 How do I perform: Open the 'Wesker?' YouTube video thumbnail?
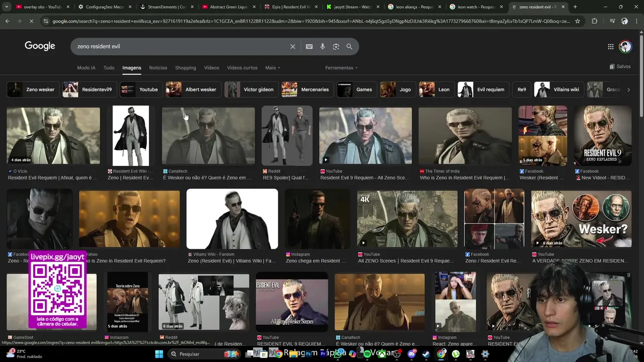[x=581, y=219]
